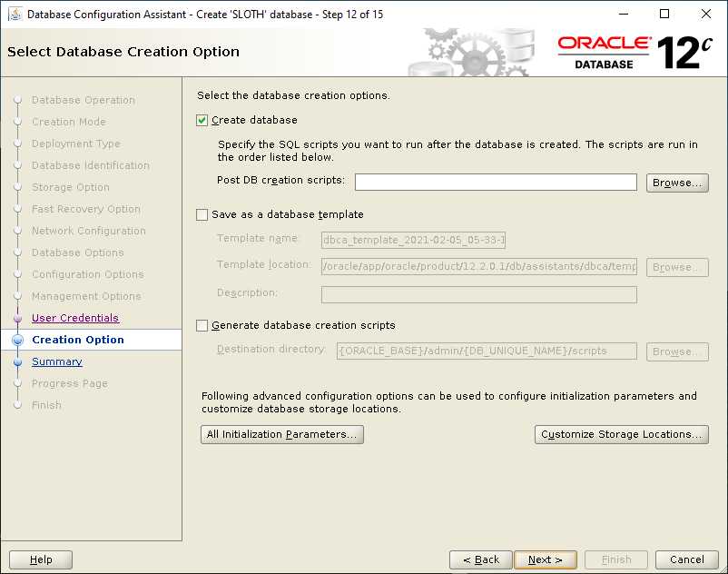
Task: Click the Deployment Type step label
Action: pyautogui.click(x=76, y=144)
